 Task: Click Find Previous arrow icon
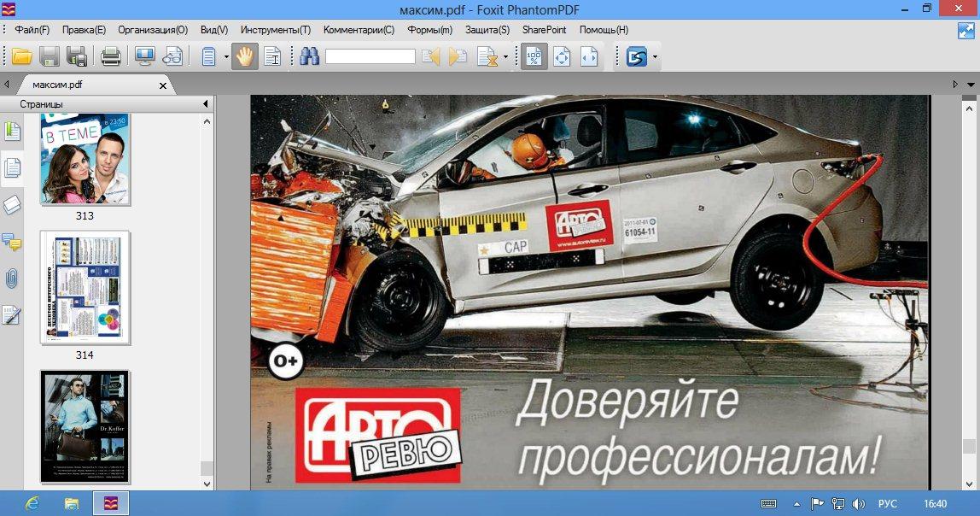pyautogui.click(x=430, y=57)
